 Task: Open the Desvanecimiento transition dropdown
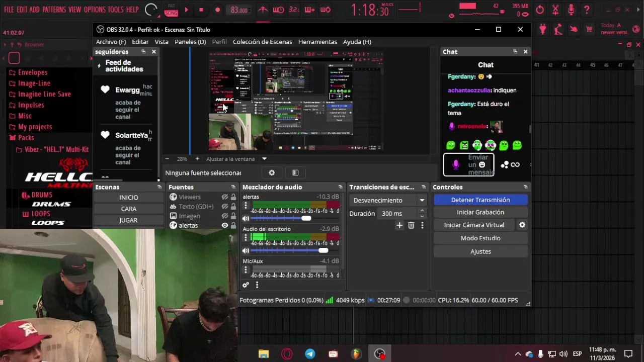point(388,200)
